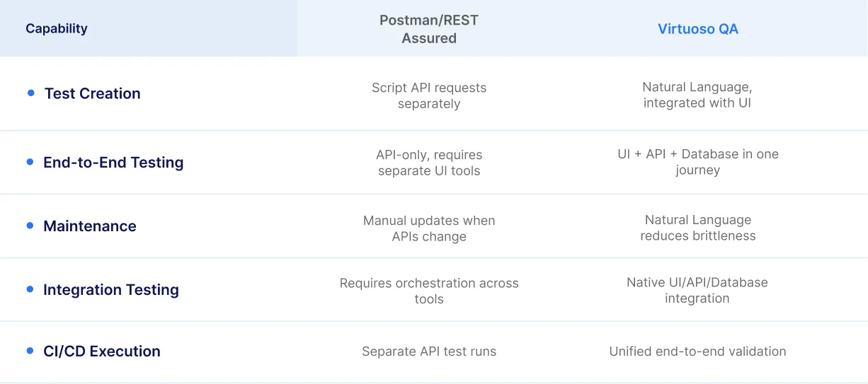Select "Unified end-to-end validation" text

pyautogui.click(x=697, y=351)
